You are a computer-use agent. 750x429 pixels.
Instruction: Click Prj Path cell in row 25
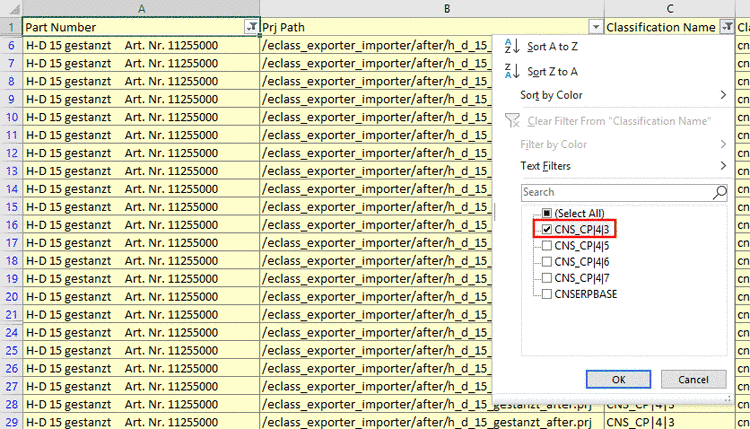tap(376, 351)
